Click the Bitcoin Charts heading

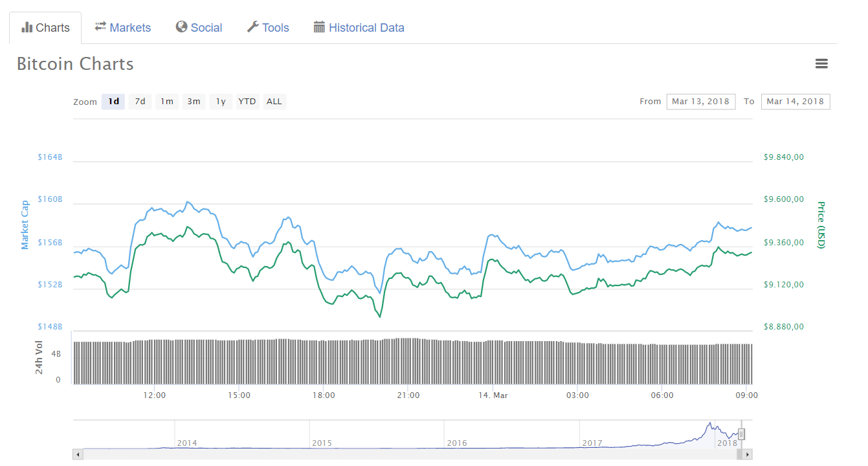tap(75, 64)
